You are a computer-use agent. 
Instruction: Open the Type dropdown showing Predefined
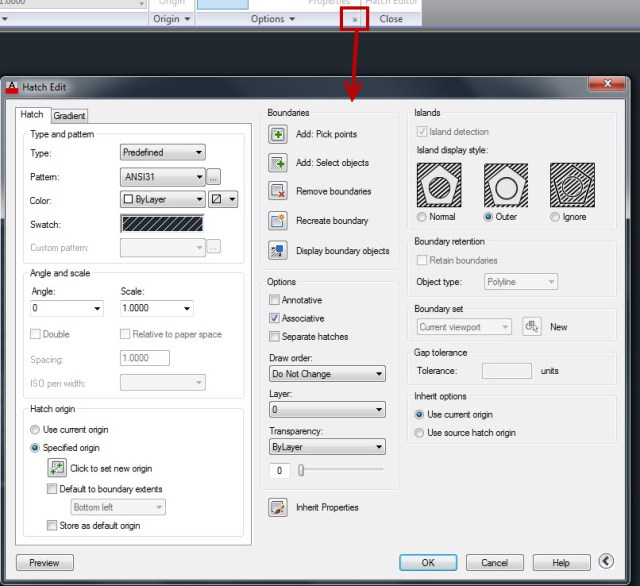click(162, 153)
